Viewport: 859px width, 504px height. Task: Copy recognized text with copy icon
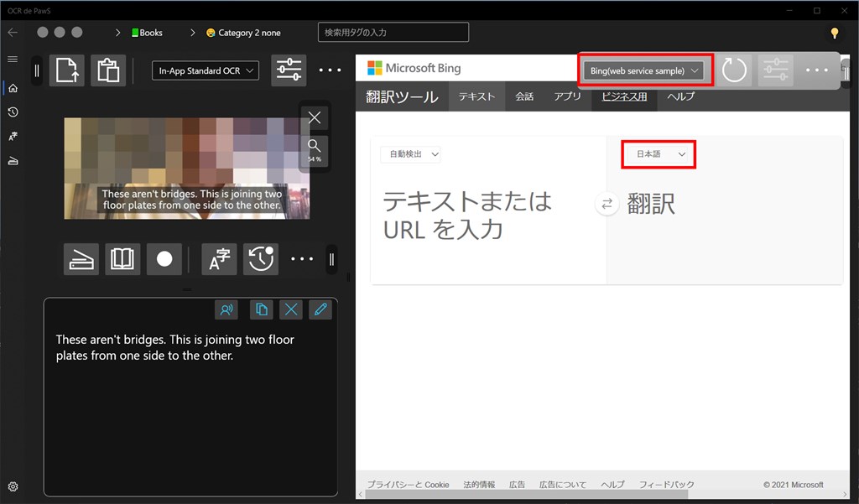pos(261,309)
